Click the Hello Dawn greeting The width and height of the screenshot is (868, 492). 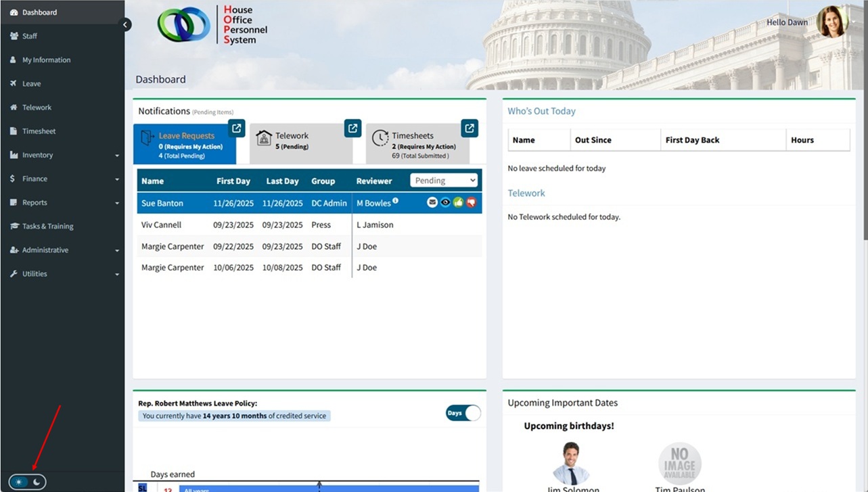(787, 22)
